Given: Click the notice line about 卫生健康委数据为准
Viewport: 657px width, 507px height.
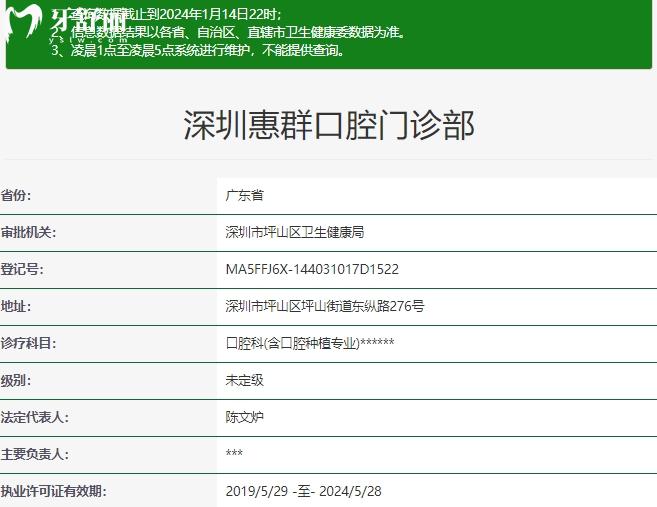Looking at the screenshot, I should pos(228,32).
